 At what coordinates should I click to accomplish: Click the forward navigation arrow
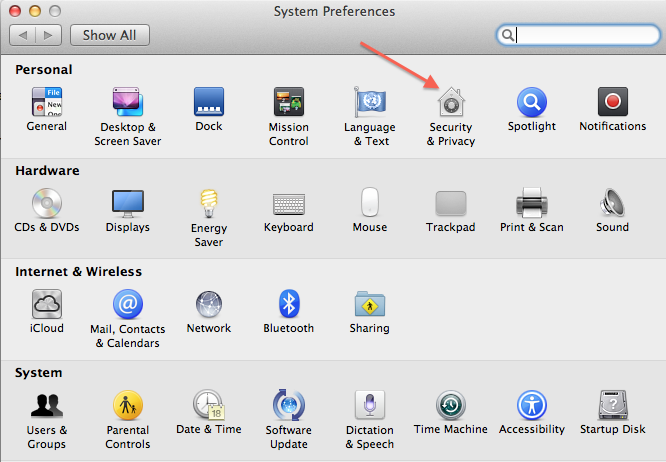pyautogui.click(x=48, y=35)
